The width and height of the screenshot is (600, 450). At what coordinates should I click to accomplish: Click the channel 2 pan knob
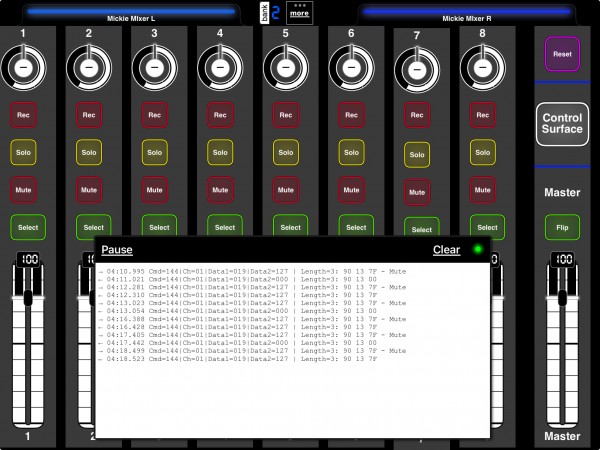(x=89, y=67)
